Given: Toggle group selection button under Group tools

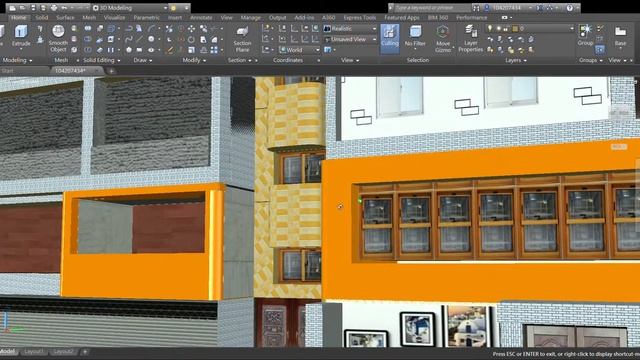Looking at the screenshot, I should pyautogui.click(x=600, y=50).
